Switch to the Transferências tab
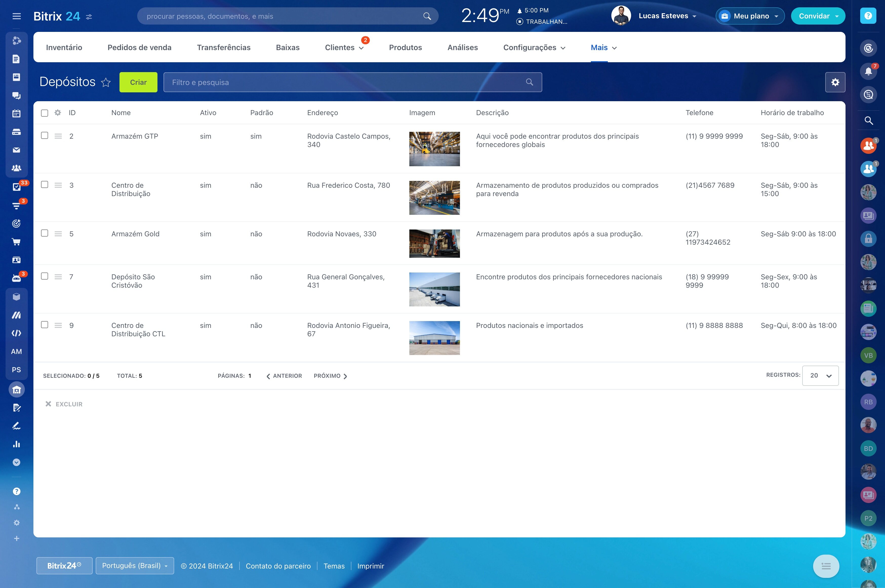885x588 pixels. 224,47
